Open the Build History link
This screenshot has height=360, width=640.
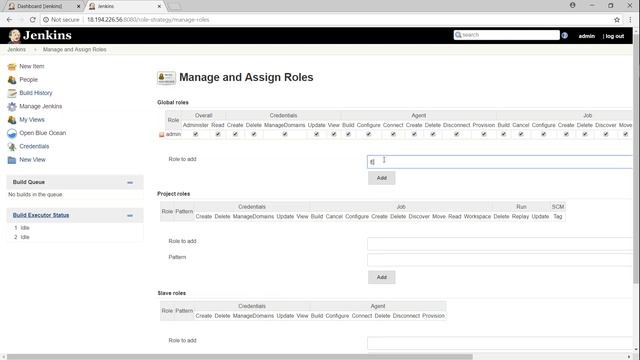click(36, 93)
